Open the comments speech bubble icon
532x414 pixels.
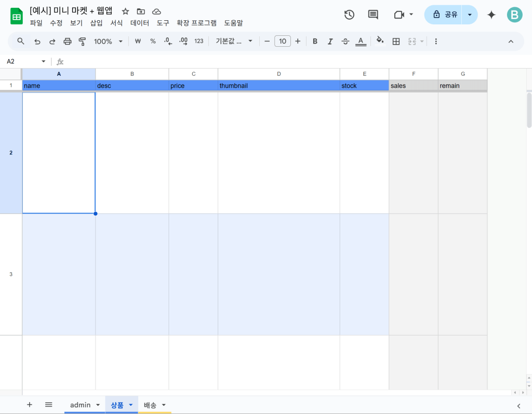click(373, 15)
